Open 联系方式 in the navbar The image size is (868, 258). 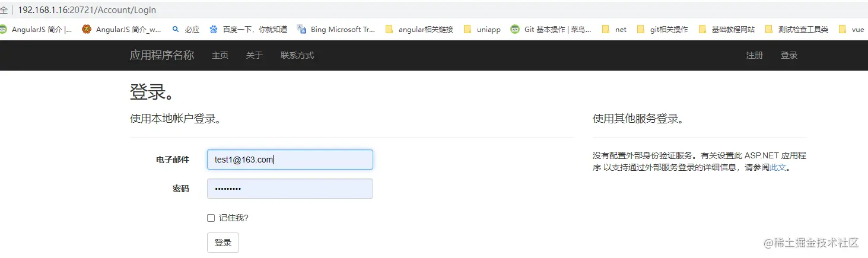297,55
